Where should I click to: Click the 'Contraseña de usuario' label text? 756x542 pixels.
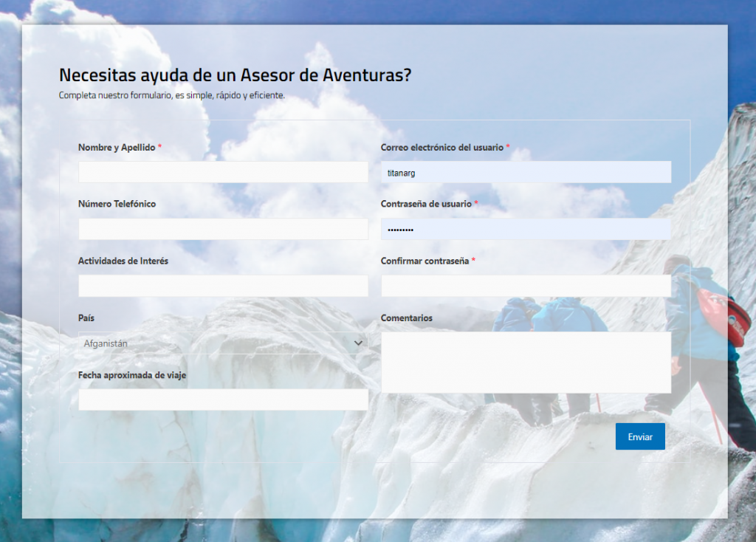tap(425, 204)
